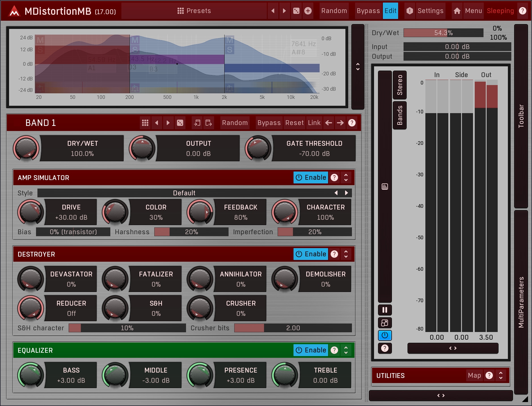Viewport: 532px width, 406px height.
Task: Switch to the Stereo tab
Action: 400,85
